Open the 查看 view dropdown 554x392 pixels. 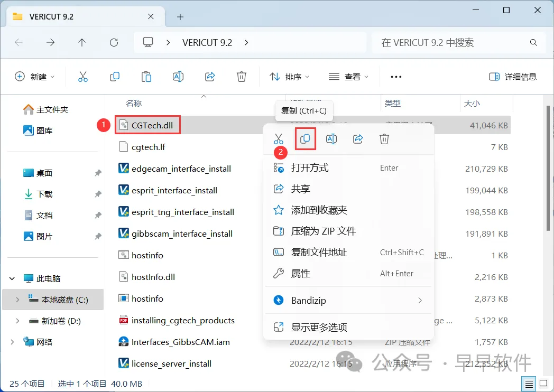click(x=348, y=77)
